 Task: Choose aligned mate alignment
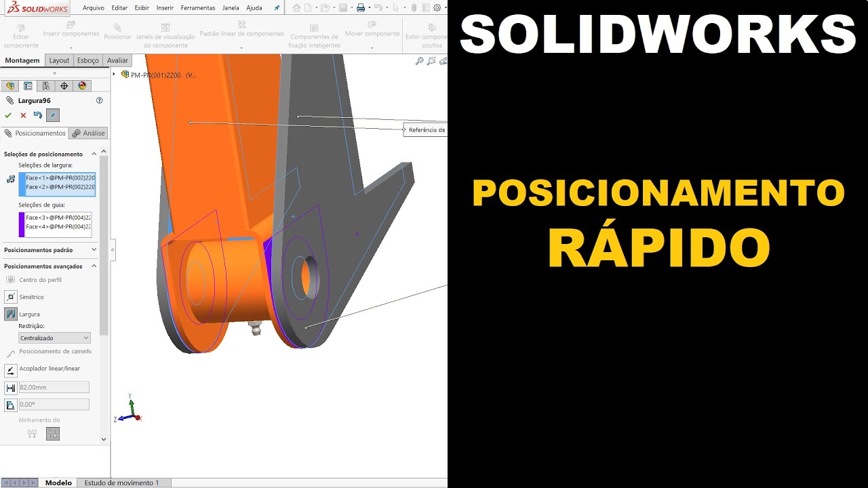click(32, 434)
